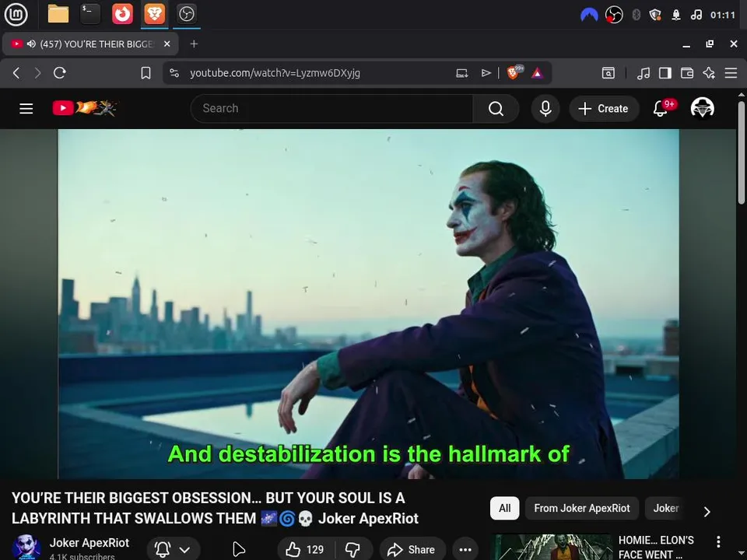This screenshot has width=747, height=560.
Task: Open more actions three-dot button
Action: tap(465, 550)
